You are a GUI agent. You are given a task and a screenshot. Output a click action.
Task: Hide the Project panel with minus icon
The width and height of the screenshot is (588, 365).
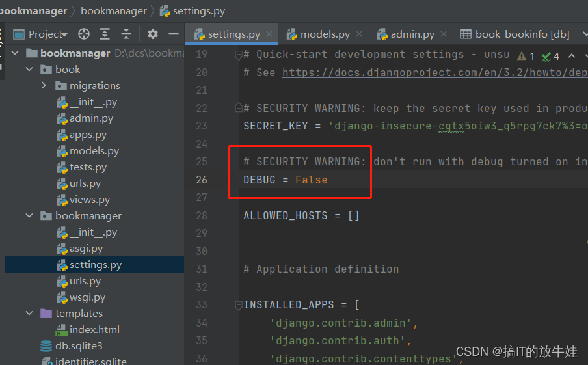[173, 34]
